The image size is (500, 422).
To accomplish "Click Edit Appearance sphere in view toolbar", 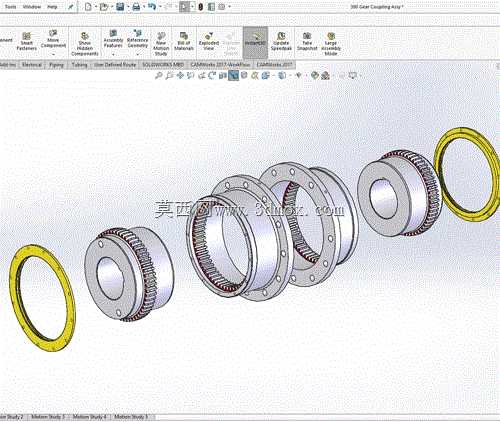I will coord(314,76).
